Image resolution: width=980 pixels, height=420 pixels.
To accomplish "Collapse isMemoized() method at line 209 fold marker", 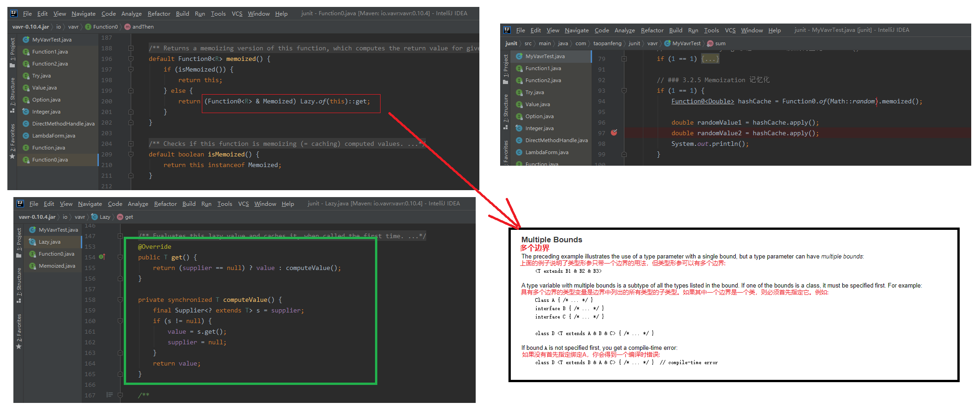I will pos(131,154).
